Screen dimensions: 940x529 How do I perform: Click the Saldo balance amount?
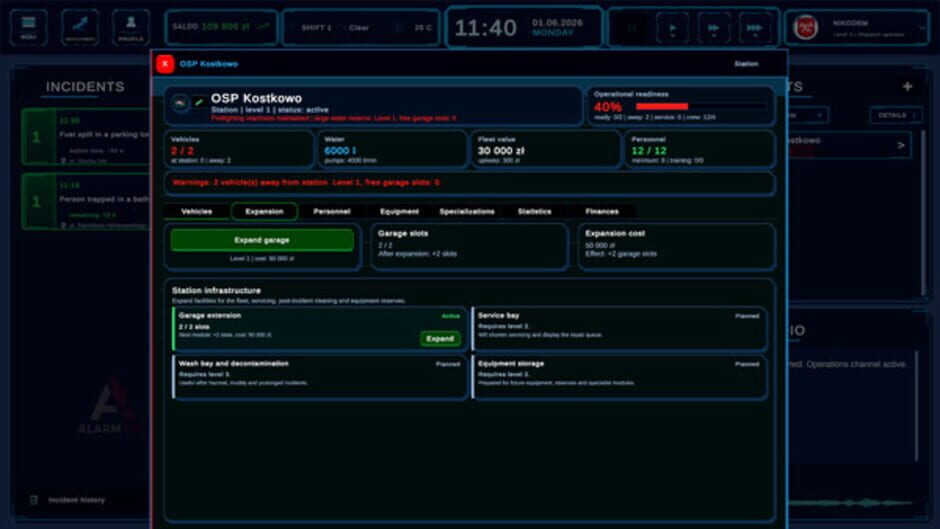tap(225, 27)
